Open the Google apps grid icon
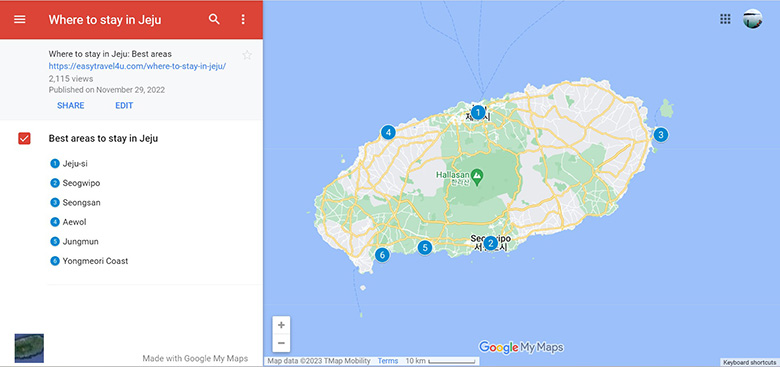Image resolution: width=780 pixels, height=367 pixels. (725, 19)
